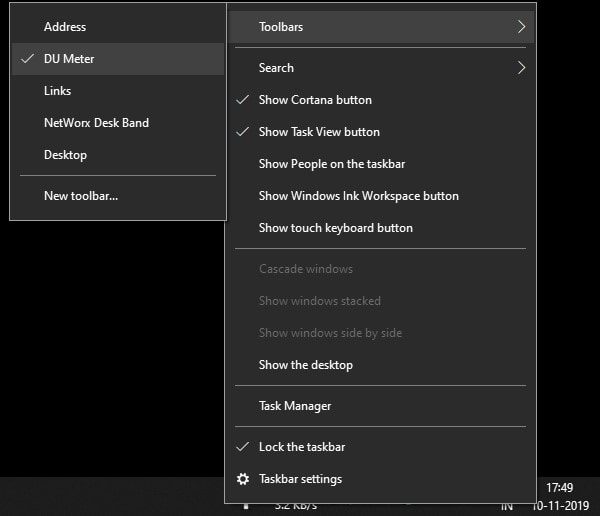600x516 pixels.
Task: Expand the Search submenu chevron
Action: point(521,68)
